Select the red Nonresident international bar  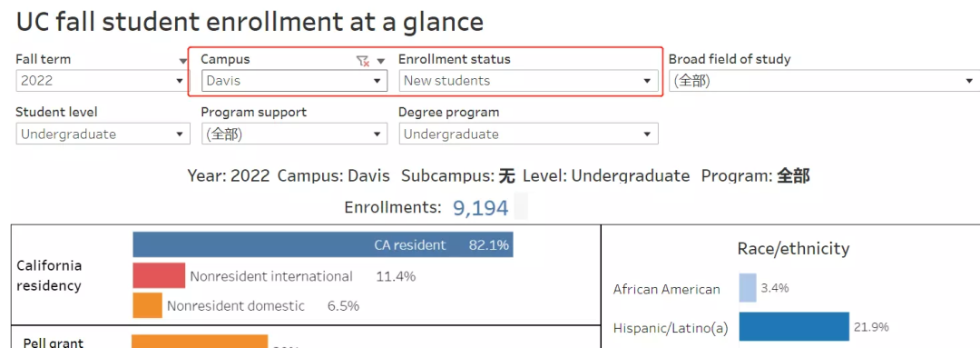click(159, 275)
